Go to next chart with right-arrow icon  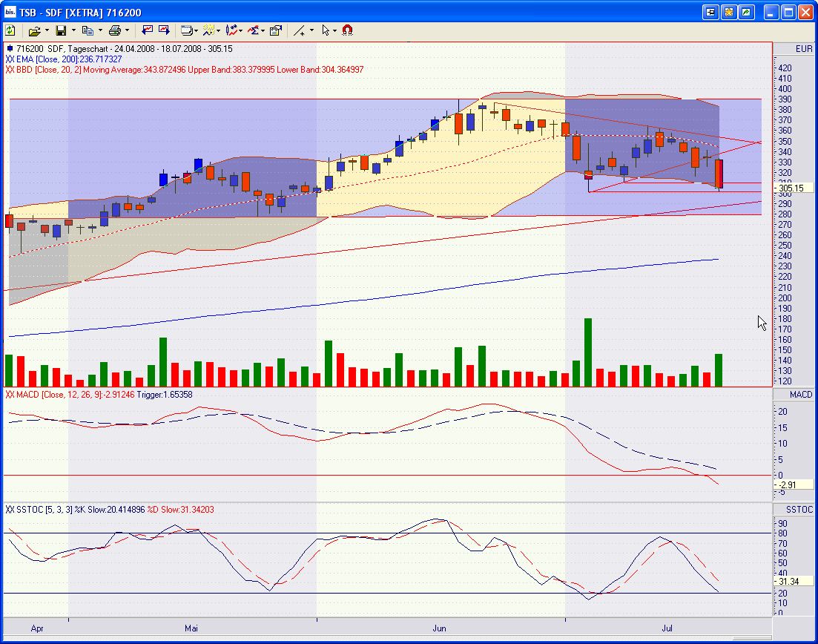pos(165,30)
